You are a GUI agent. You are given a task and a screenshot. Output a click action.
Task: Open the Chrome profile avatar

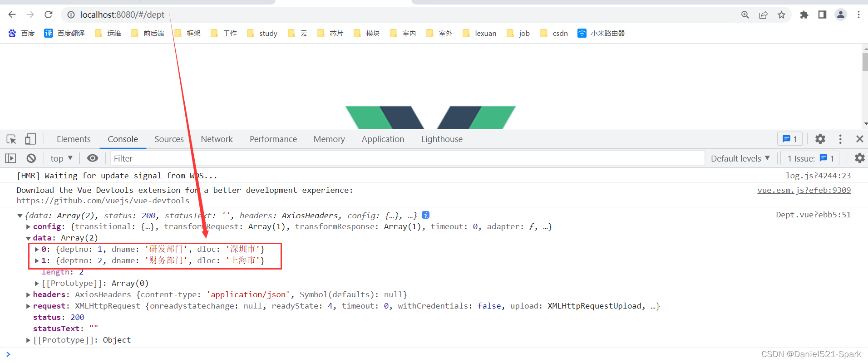(841, 15)
